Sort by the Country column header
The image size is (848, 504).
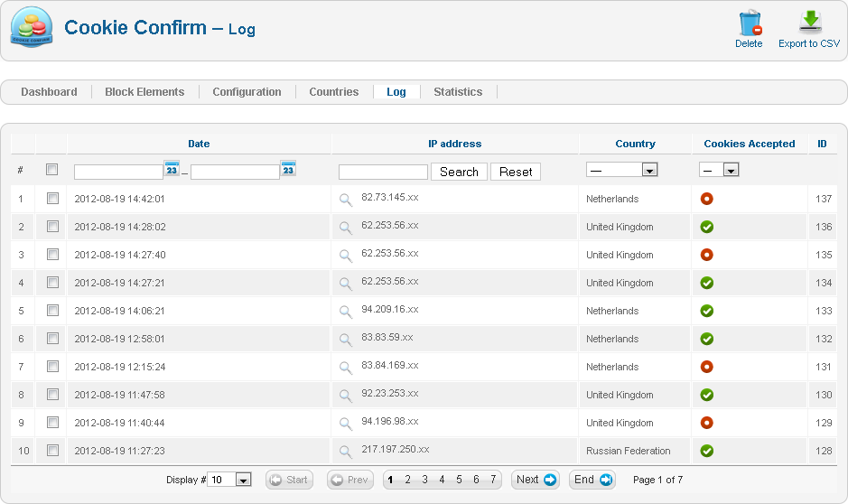point(635,144)
